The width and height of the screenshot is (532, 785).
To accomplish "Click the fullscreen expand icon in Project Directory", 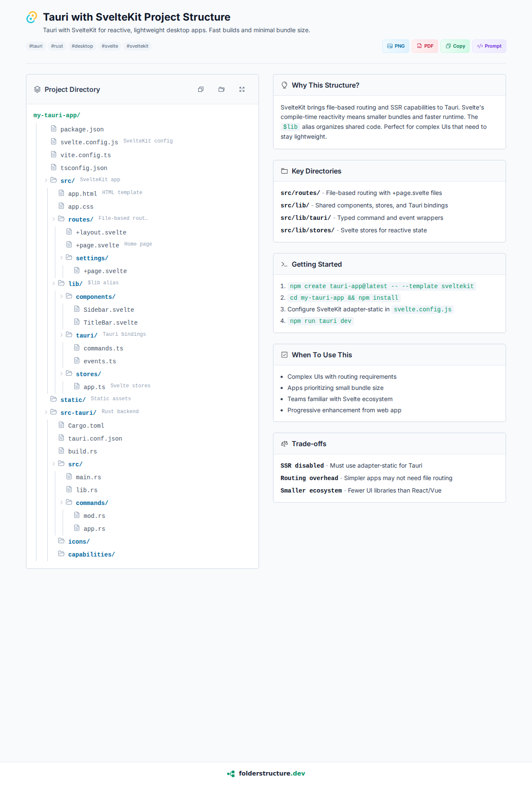I will (242, 89).
